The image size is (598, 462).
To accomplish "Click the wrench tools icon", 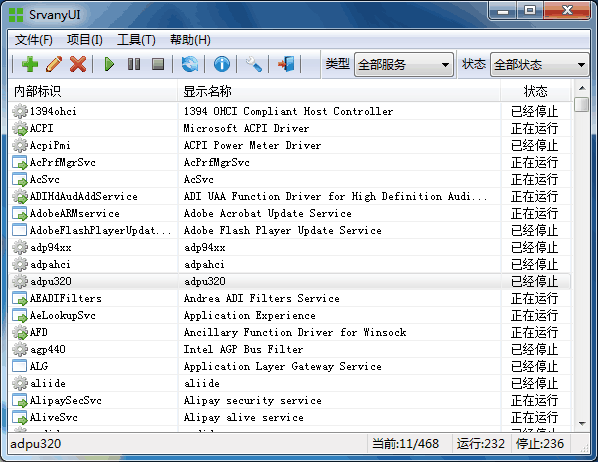I will pyautogui.click(x=253, y=64).
